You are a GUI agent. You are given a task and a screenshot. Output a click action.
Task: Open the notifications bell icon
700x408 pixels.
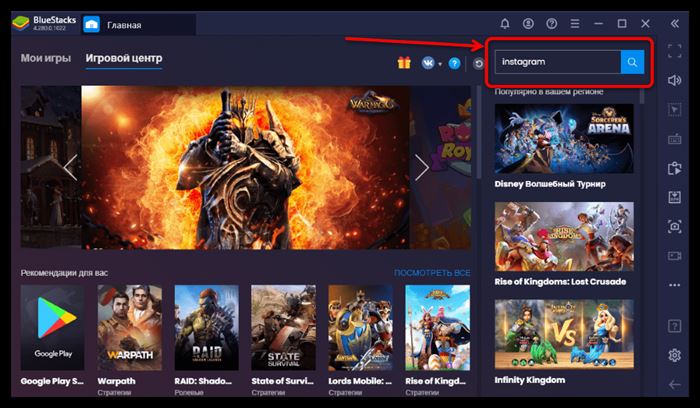[x=505, y=24]
